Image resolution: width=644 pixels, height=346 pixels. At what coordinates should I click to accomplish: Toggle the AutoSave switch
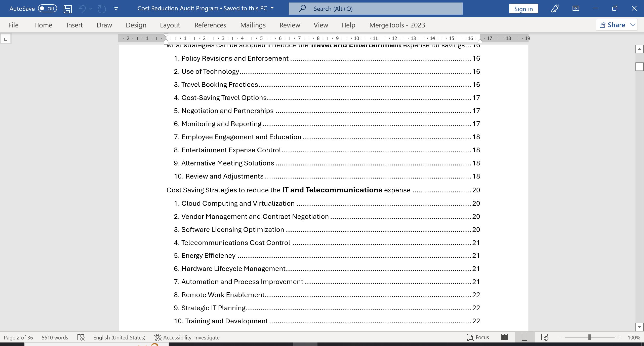(x=47, y=9)
